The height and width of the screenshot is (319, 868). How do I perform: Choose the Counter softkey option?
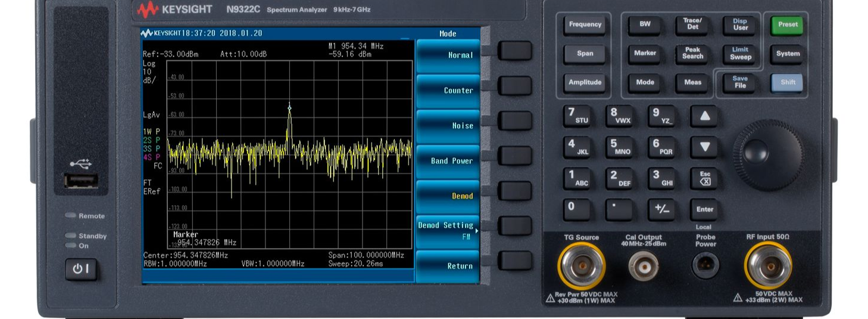point(448,91)
